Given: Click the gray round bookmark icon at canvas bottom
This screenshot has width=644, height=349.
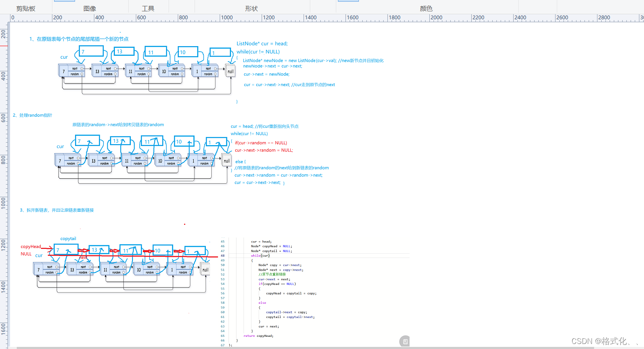Looking at the screenshot, I should (405, 341).
